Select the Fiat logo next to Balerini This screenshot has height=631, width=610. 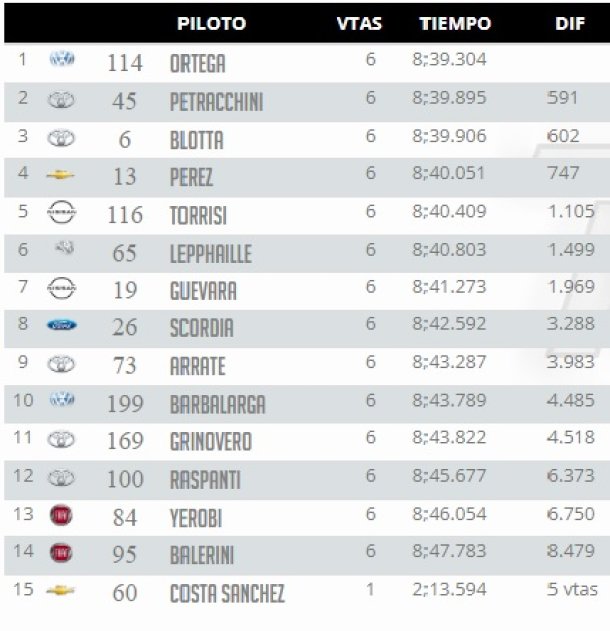tap(61, 553)
